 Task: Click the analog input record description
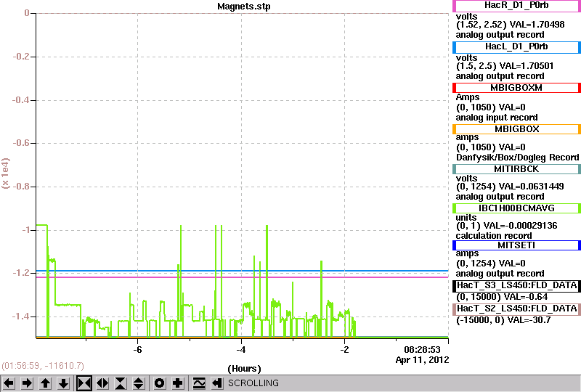(x=497, y=118)
